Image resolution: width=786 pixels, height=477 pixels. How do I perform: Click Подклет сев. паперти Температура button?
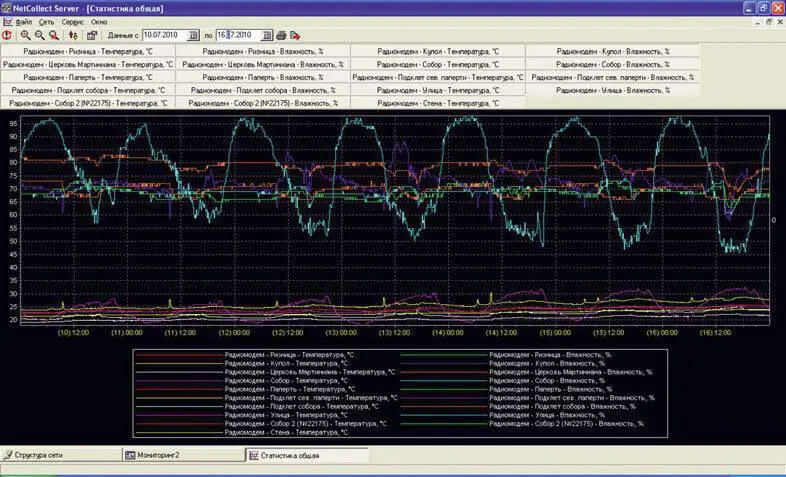coord(438,77)
